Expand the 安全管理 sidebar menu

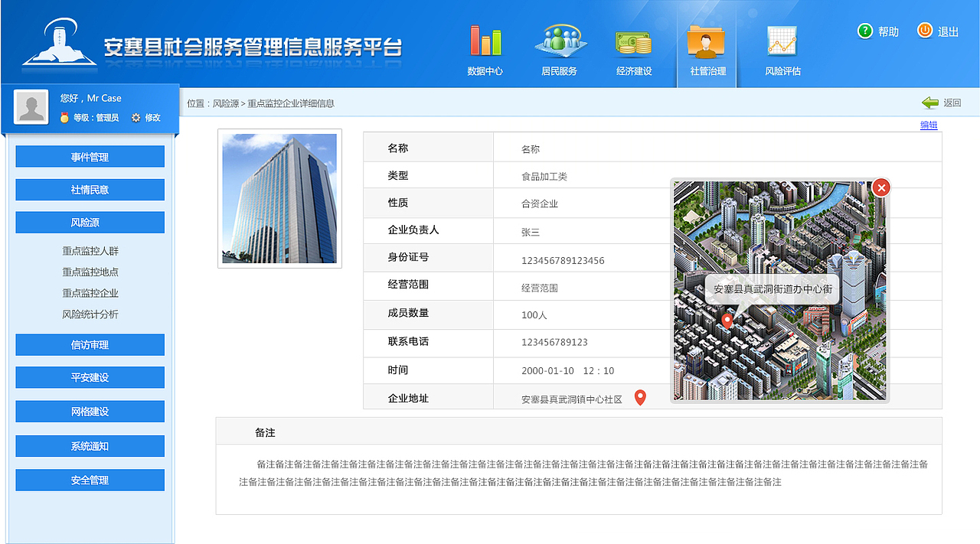(90, 480)
